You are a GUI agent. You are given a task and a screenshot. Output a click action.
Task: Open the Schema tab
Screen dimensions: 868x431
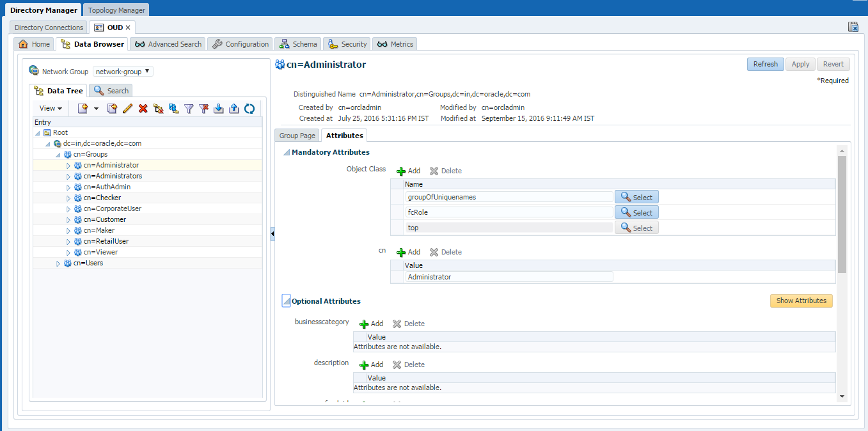pyautogui.click(x=298, y=44)
